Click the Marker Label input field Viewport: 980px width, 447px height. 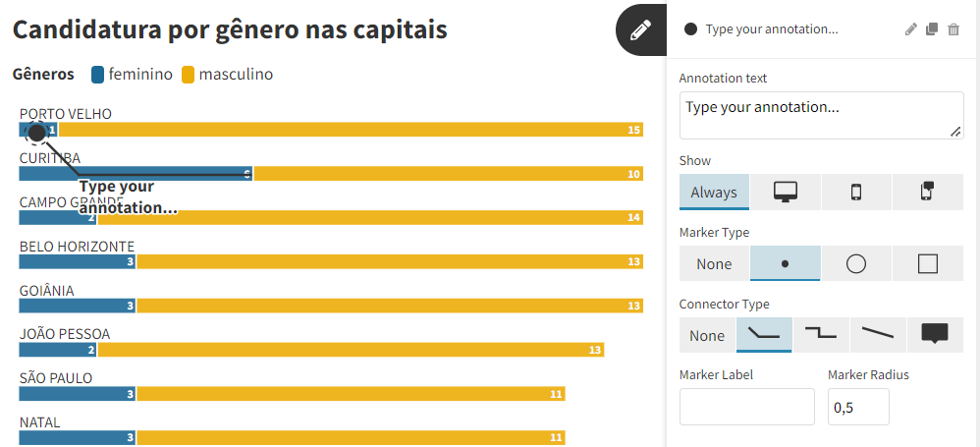point(747,407)
